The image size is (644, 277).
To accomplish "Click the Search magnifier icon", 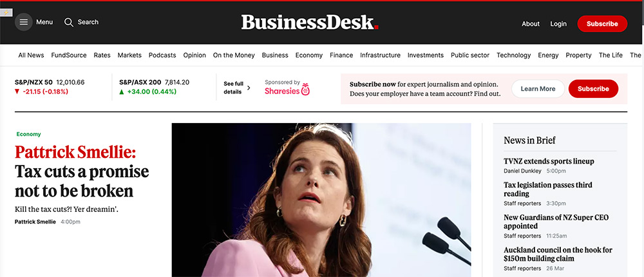I will coord(69,22).
